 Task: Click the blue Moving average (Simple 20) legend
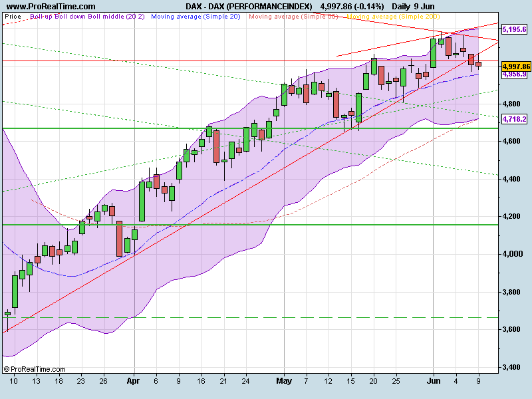click(196, 16)
